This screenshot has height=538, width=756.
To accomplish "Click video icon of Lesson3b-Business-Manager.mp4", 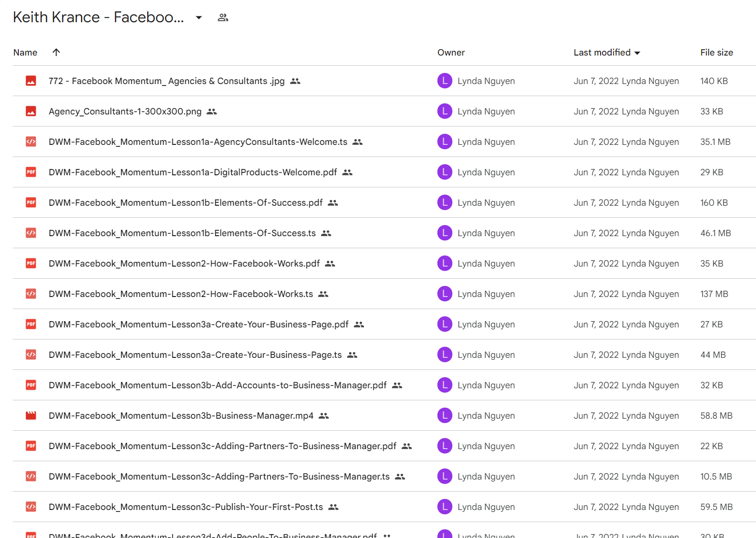I will (x=31, y=415).
